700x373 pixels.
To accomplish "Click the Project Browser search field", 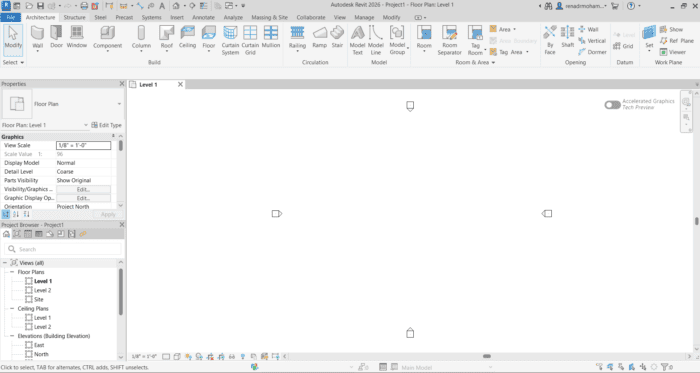I will [63, 249].
